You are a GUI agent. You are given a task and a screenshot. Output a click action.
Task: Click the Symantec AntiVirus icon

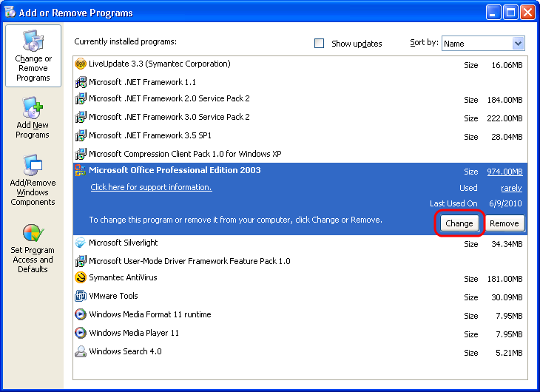pos(81,277)
